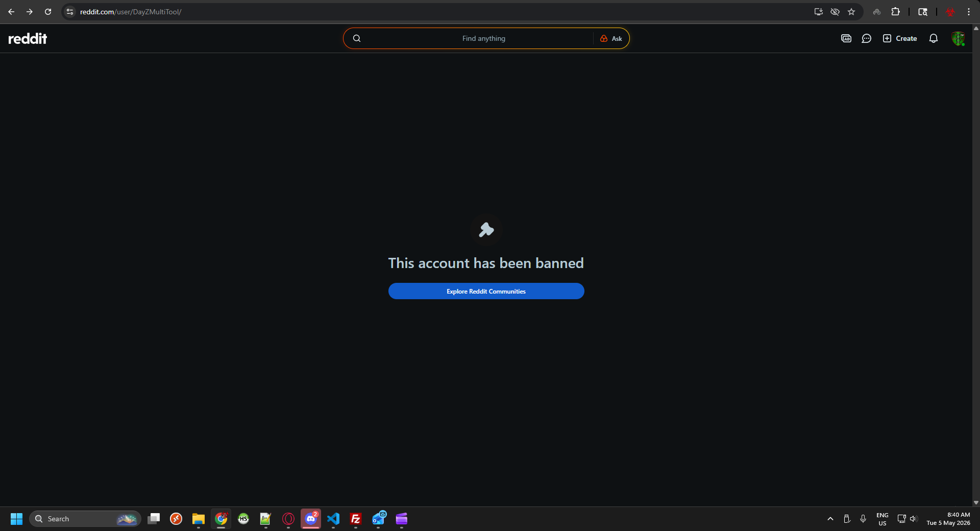This screenshot has height=531, width=980.
Task: Click the microphone icon in system tray
Action: tap(863, 519)
